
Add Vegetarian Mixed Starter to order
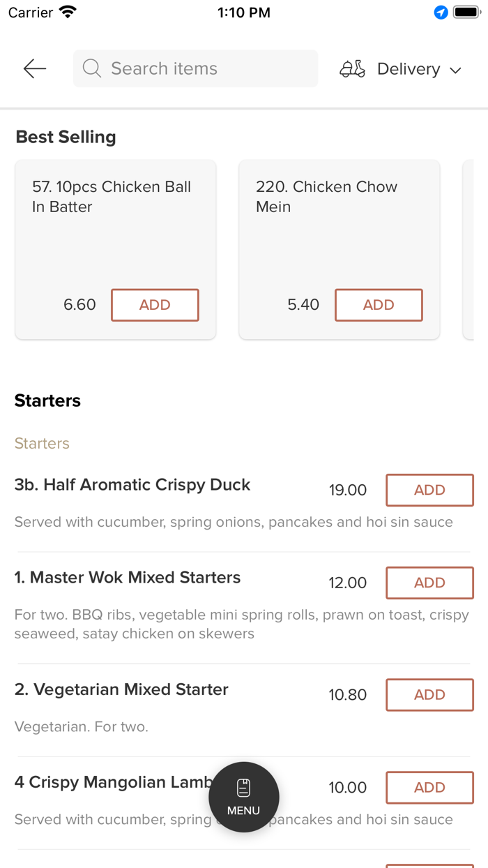click(x=429, y=694)
